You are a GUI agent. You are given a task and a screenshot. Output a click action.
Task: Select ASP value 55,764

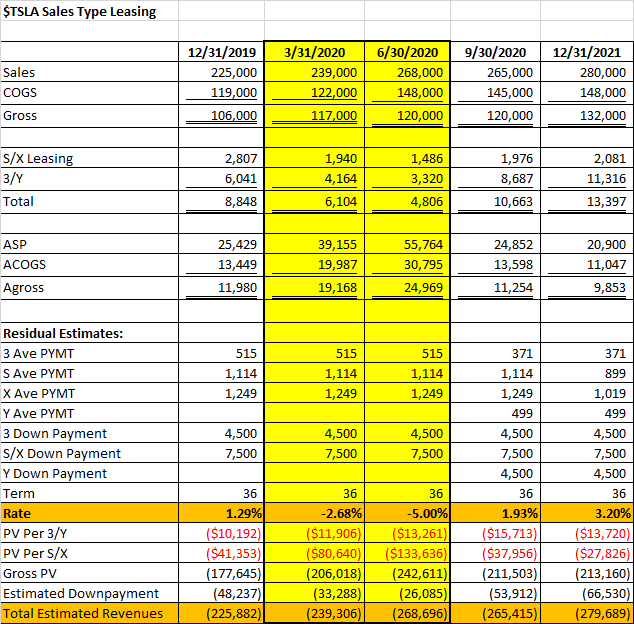pos(424,245)
